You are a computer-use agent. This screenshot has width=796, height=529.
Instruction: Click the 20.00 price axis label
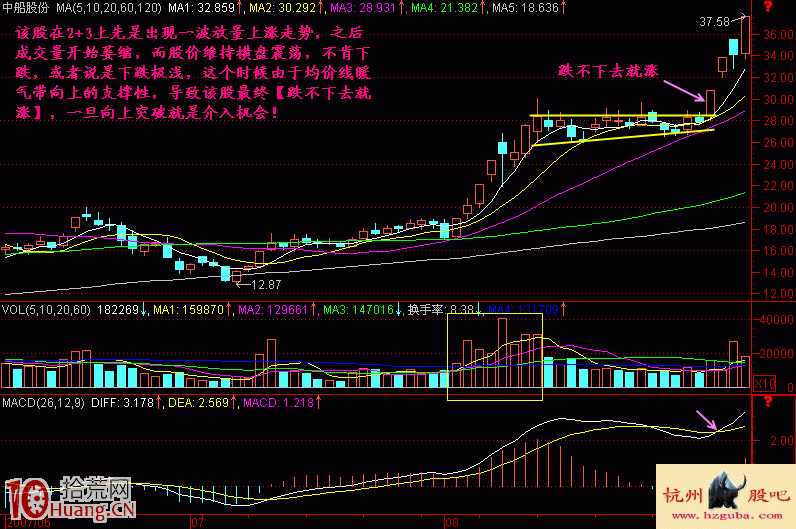click(x=779, y=208)
